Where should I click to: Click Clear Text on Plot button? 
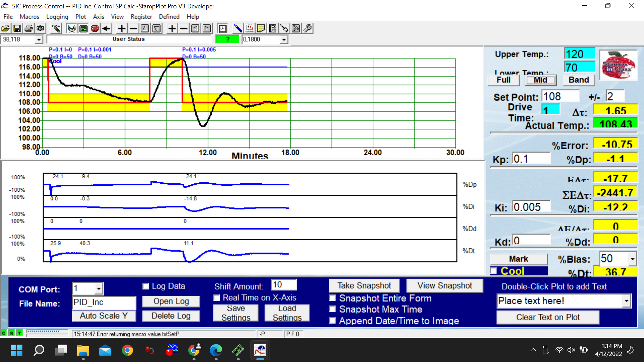click(548, 317)
